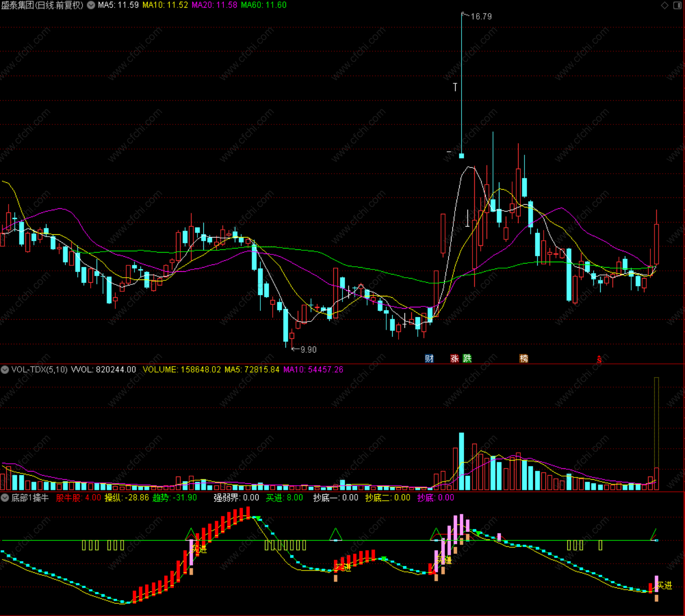Click the 股牛股: 4.00 value

[78, 497]
